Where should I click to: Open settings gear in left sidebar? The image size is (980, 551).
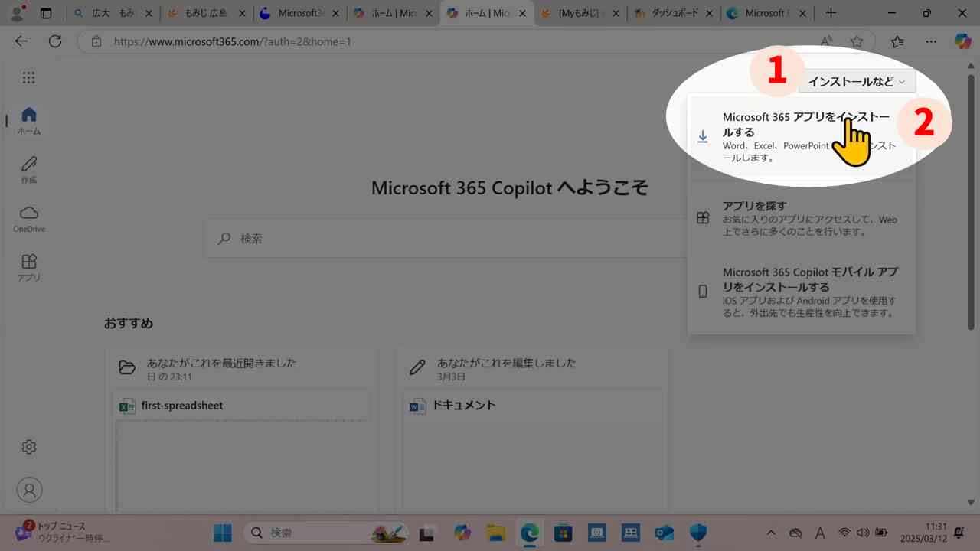pyautogui.click(x=29, y=447)
